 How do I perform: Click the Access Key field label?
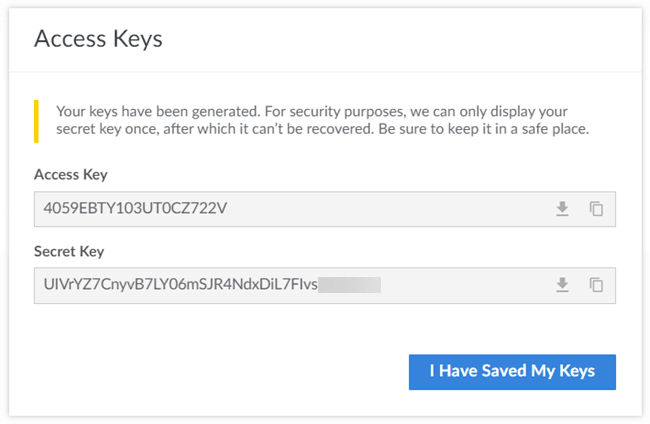71,175
